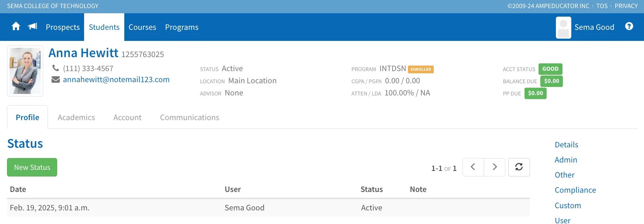The image size is (644, 224).
Task: Click the phone icon beside the number
Action: click(x=56, y=68)
